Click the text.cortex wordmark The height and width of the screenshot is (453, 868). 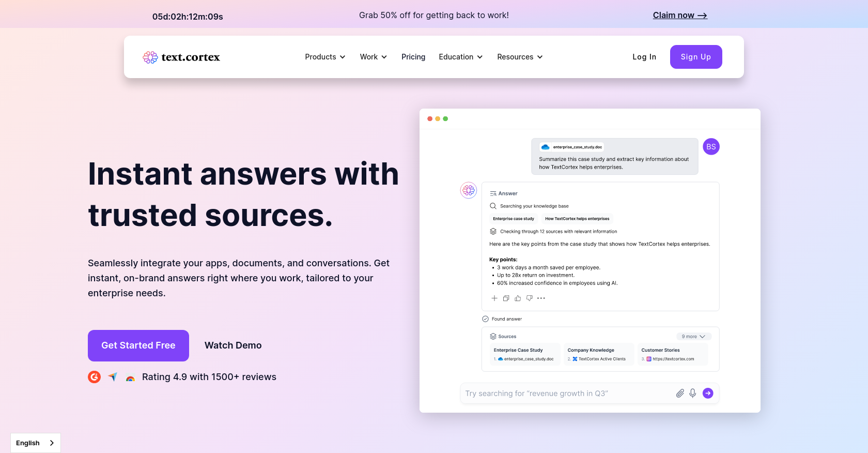(x=191, y=57)
